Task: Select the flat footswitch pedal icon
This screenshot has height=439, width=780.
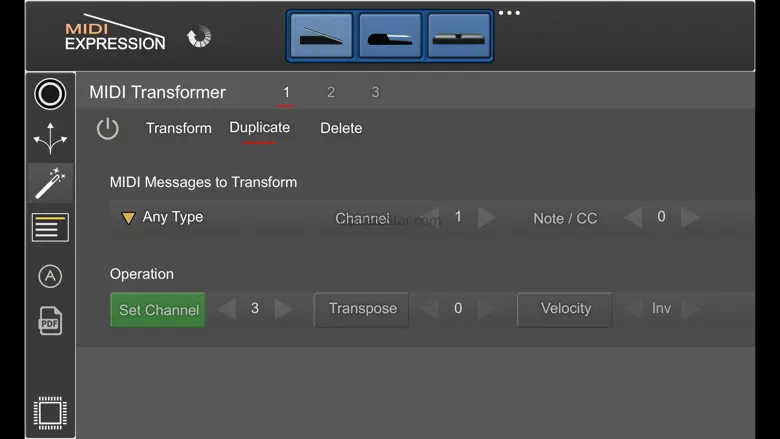Action: coord(459,36)
